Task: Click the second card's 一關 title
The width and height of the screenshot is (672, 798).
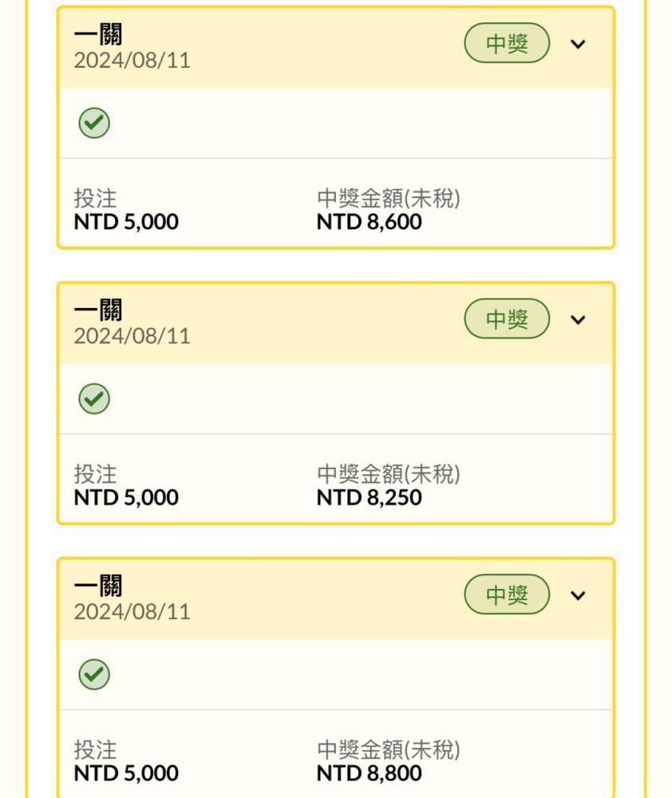Action: point(98,310)
